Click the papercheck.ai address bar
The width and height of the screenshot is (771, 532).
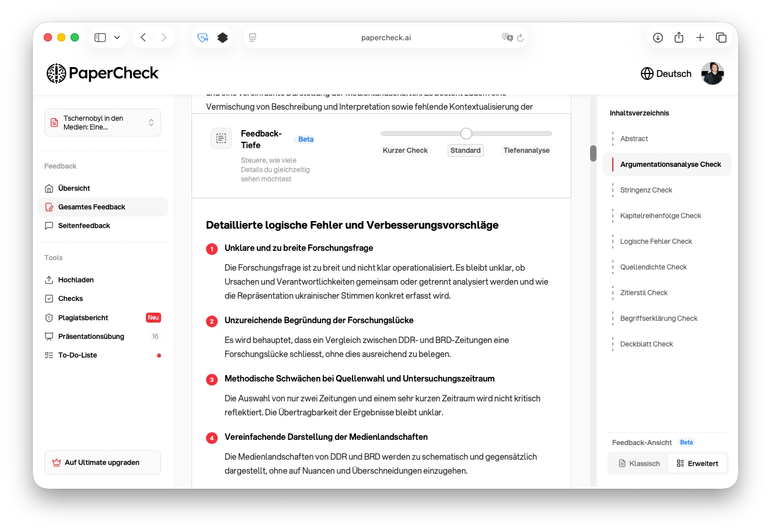(x=386, y=37)
